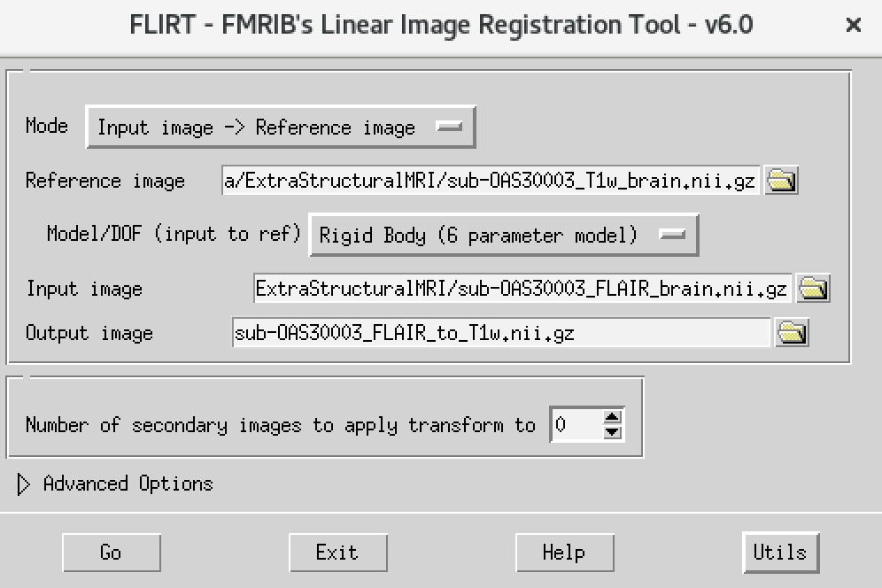Click the secondary images count field
Screen dimensions: 882x588
tap(576, 425)
